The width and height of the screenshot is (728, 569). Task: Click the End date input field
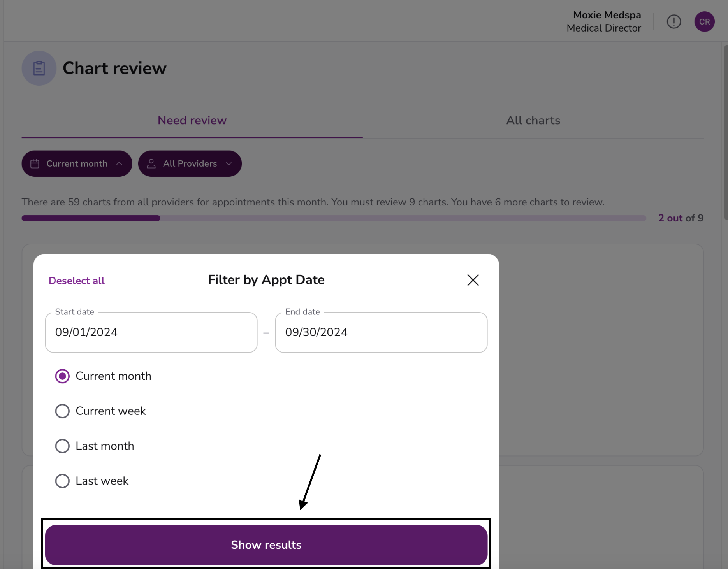point(381,332)
